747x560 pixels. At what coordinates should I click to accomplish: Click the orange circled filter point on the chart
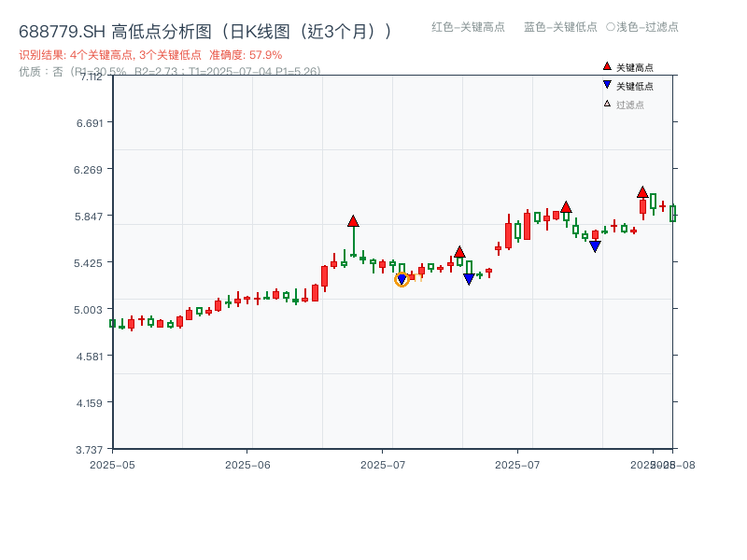403,280
